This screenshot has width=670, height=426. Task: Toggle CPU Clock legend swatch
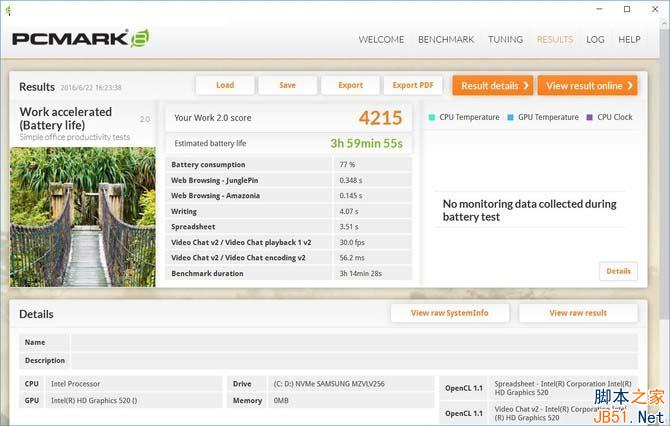[589, 117]
